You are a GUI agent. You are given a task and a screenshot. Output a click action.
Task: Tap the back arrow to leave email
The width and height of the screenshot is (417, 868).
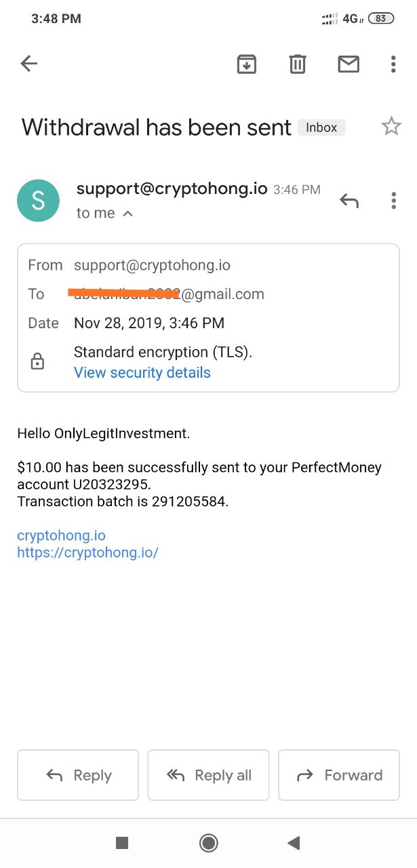click(28, 64)
